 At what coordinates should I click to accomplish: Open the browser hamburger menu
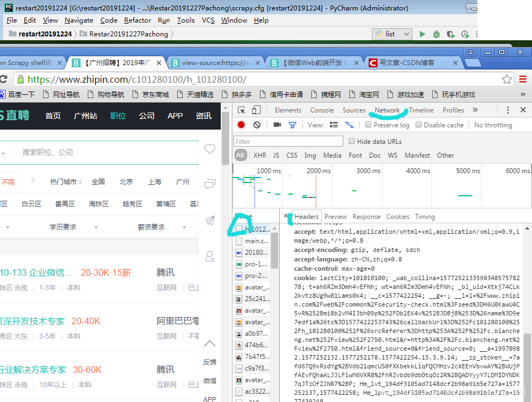tap(523, 79)
